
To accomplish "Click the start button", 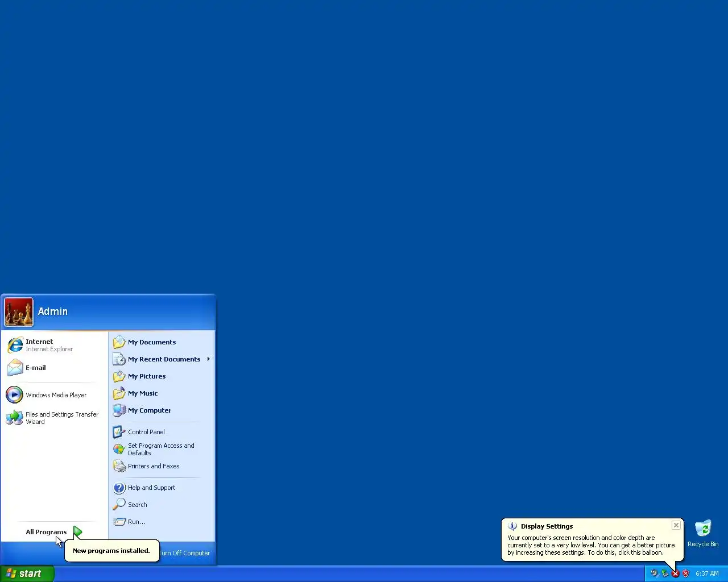I will click(x=27, y=573).
